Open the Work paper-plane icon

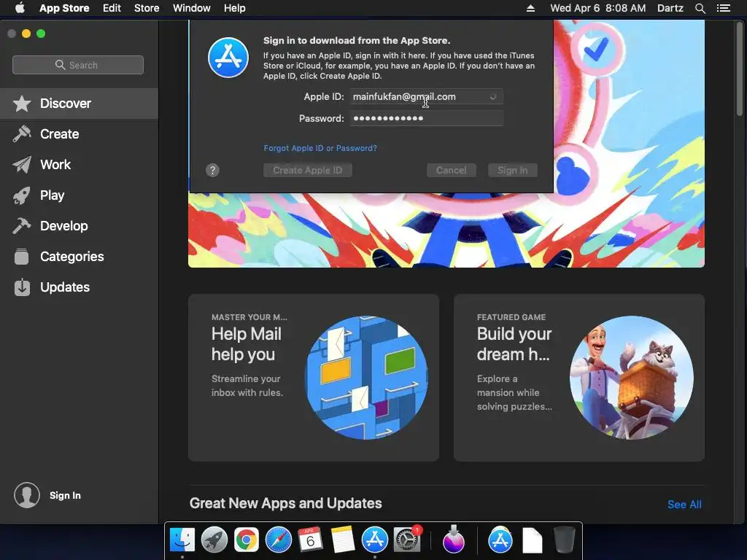pos(22,165)
